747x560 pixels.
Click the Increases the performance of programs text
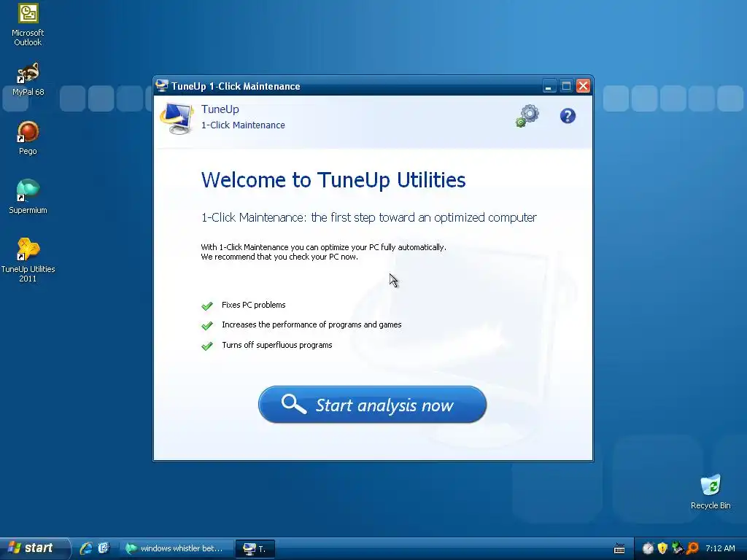pos(311,324)
